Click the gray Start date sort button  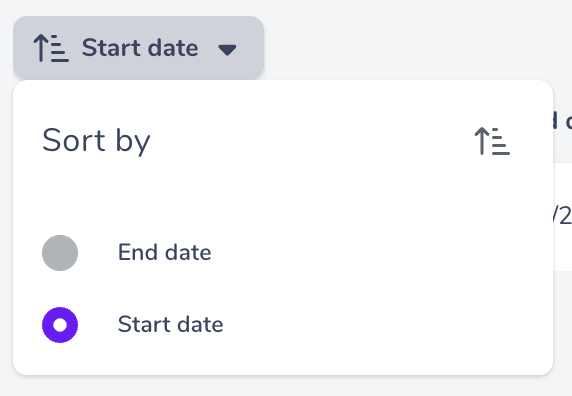(x=138, y=48)
